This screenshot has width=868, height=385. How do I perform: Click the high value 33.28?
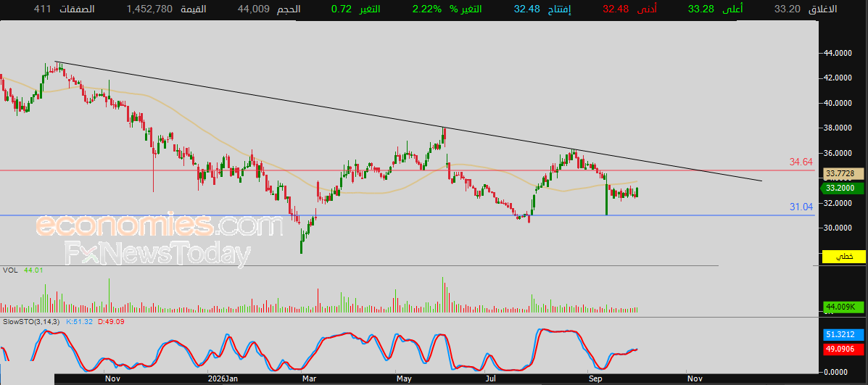point(700,9)
